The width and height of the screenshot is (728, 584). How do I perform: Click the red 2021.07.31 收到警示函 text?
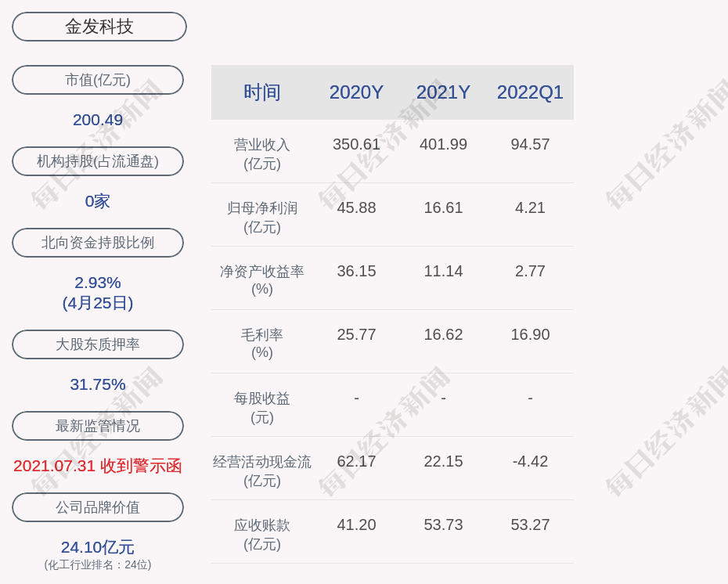tap(98, 466)
